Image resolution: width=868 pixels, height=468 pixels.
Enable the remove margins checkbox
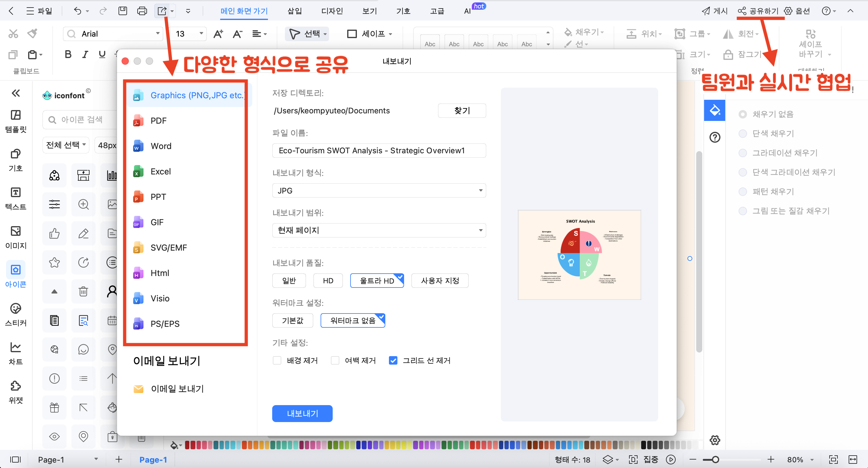tap(335, 360)
